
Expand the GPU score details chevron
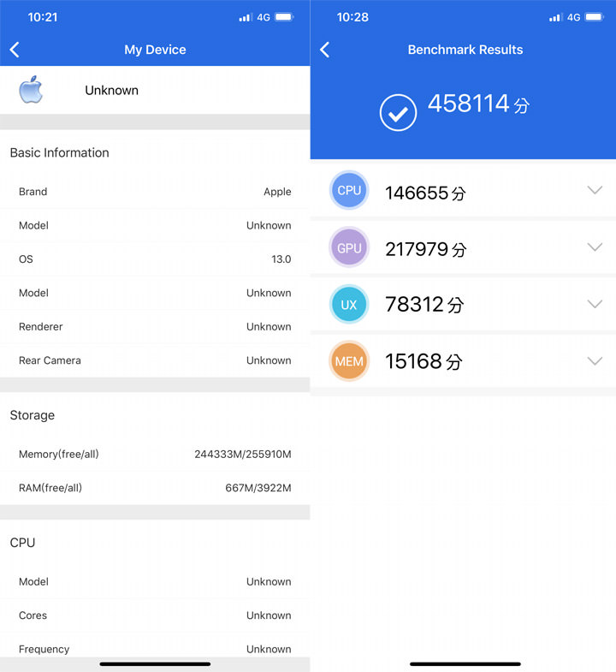click(595, 247)
